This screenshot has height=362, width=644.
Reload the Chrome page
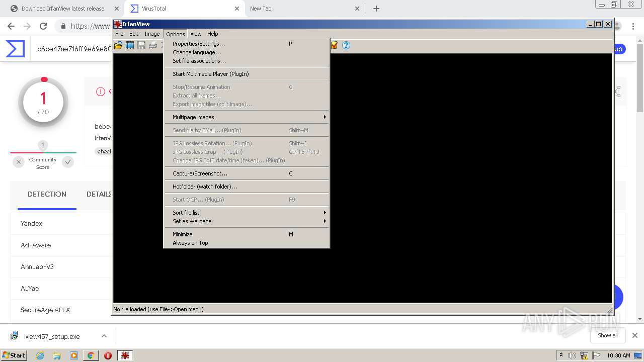[x=43, y=26]
